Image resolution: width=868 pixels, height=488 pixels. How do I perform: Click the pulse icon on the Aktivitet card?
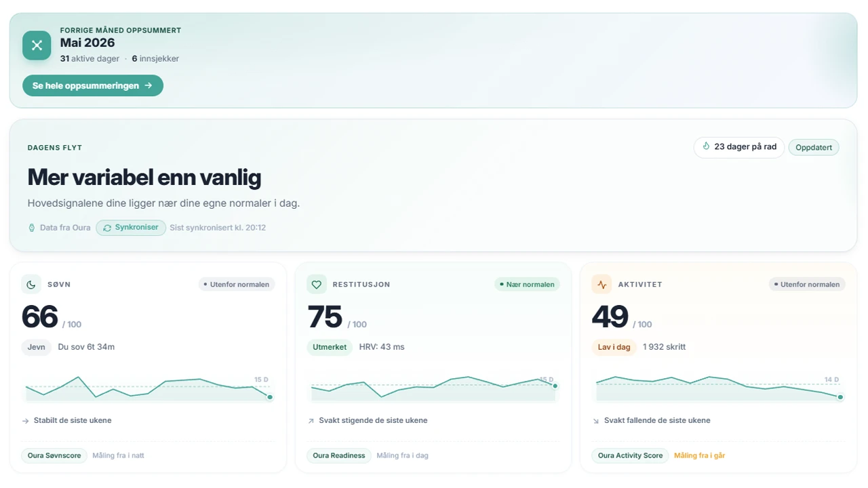(x=601, y=285)
